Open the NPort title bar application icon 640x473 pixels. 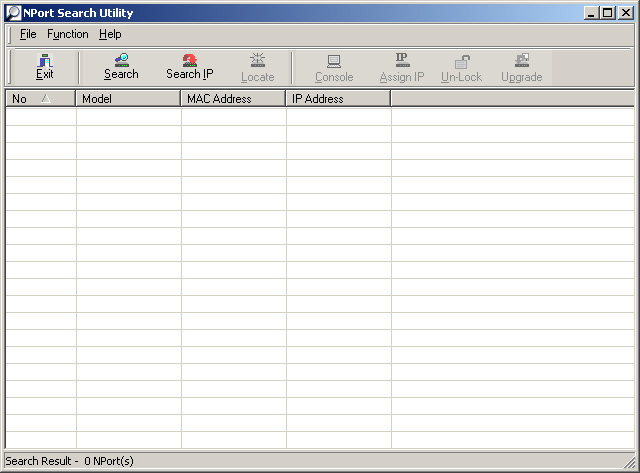point(13,13)
